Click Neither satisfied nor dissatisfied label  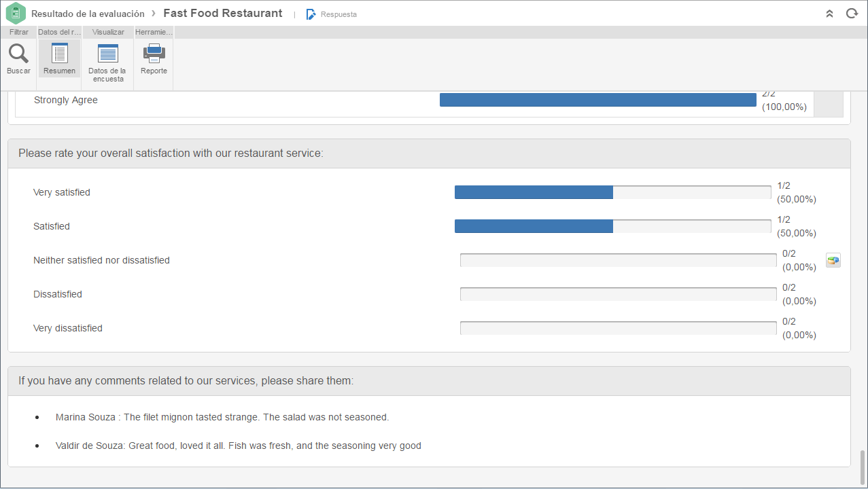[x=101, y=260]
